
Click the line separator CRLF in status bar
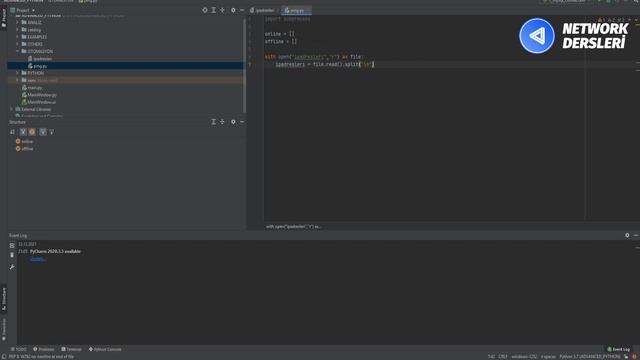(x=503, y=357)
